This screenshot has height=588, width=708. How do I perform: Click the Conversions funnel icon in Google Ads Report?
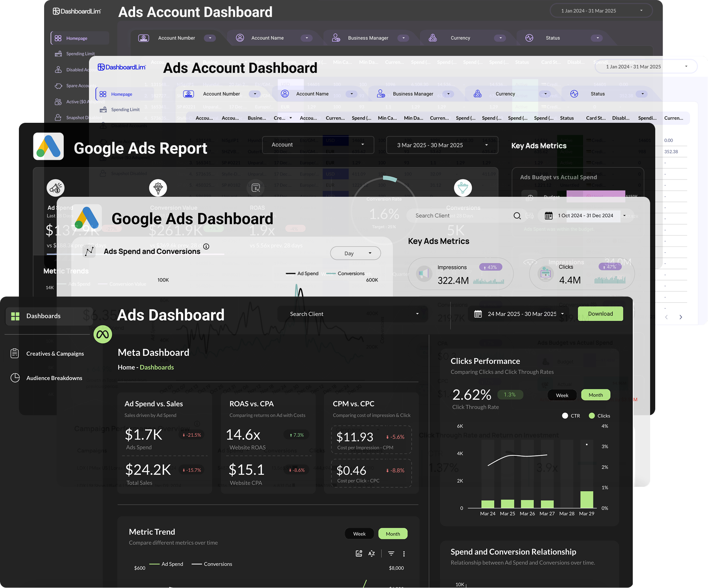click(x=463, y=188)
